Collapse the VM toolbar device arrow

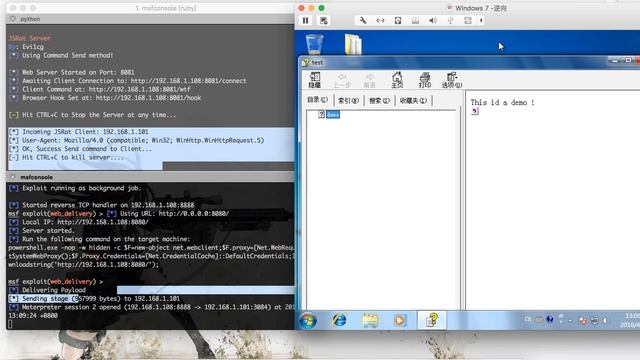pos(481,20)
